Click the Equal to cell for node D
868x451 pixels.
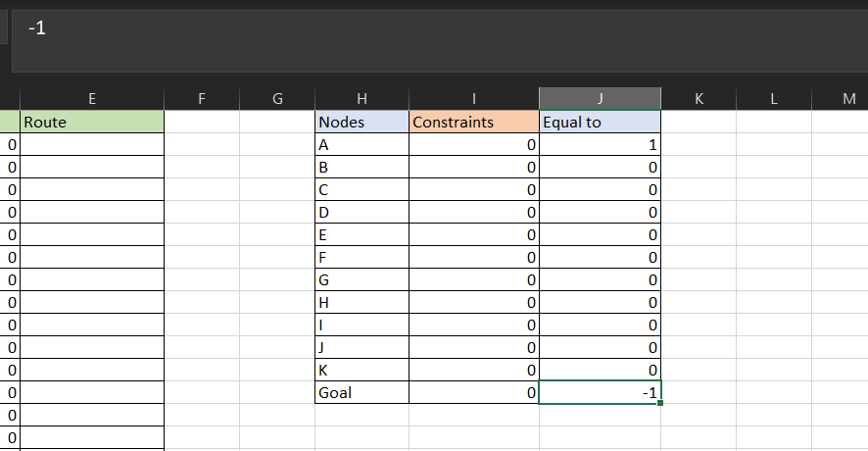600,213
